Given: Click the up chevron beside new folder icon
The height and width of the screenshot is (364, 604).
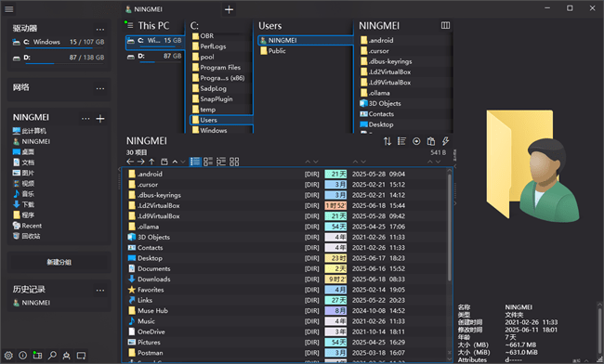Looking at the screenshot, I should 175,162.
